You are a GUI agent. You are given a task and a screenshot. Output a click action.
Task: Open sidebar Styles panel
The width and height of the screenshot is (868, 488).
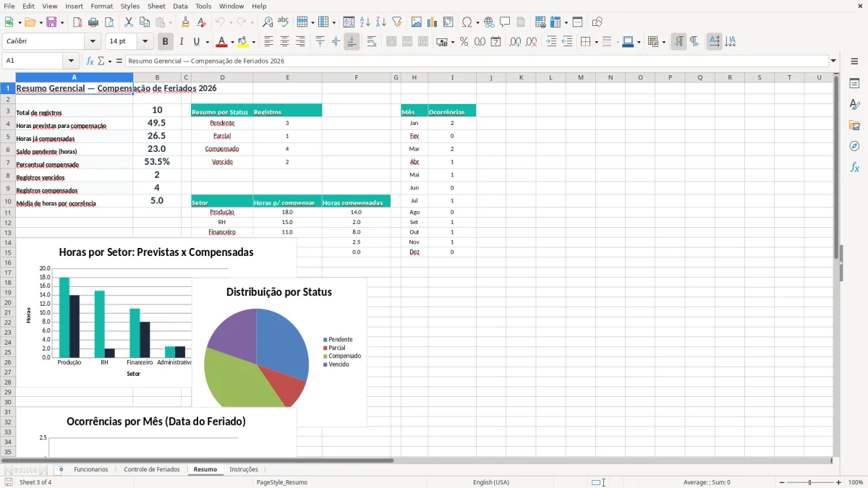click(x=854, y=105)
